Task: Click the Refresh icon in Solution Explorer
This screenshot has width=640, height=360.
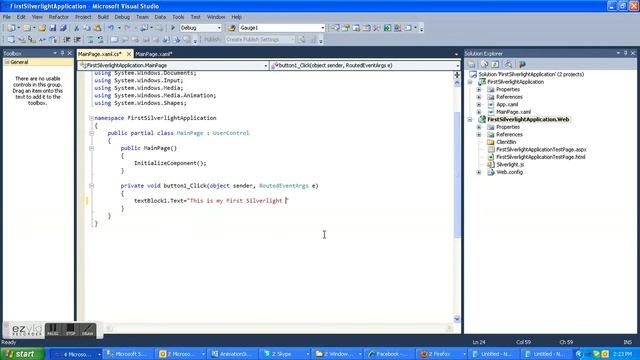Action: [x=495, y=64]
